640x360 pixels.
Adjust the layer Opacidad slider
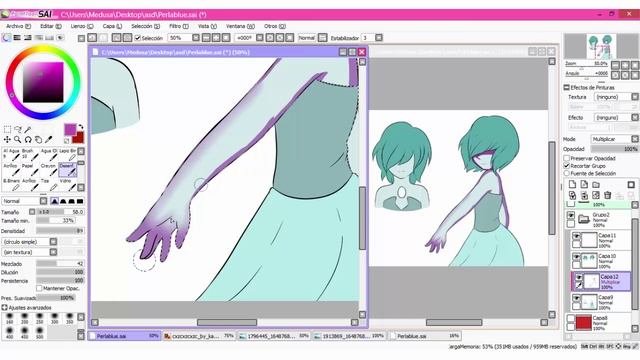614,149
